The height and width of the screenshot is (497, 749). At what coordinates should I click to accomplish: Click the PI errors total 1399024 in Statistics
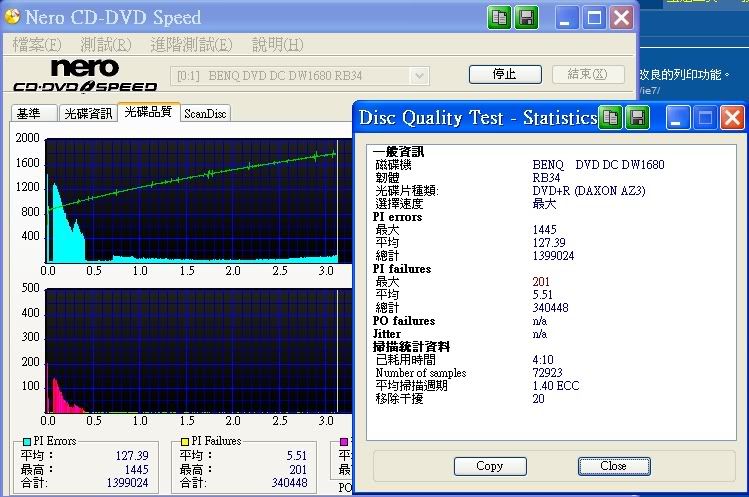coord(553,256)
